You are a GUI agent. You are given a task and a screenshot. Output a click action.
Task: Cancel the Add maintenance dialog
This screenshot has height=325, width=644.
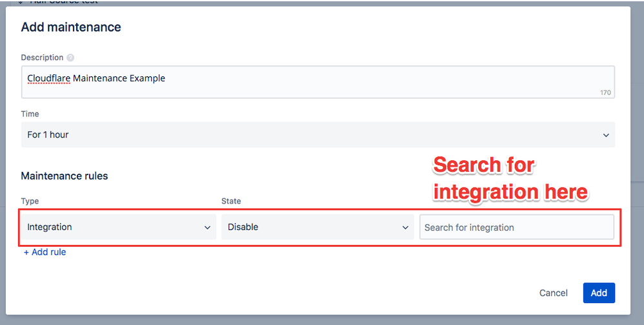[x=553, y=293]
